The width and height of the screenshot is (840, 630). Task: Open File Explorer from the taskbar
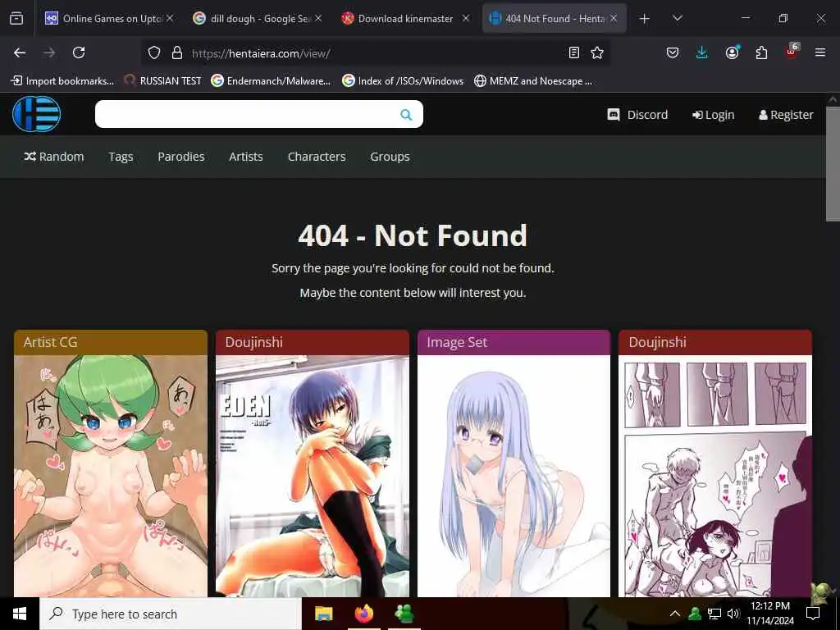pyautogui.click(x=323, y=614)
